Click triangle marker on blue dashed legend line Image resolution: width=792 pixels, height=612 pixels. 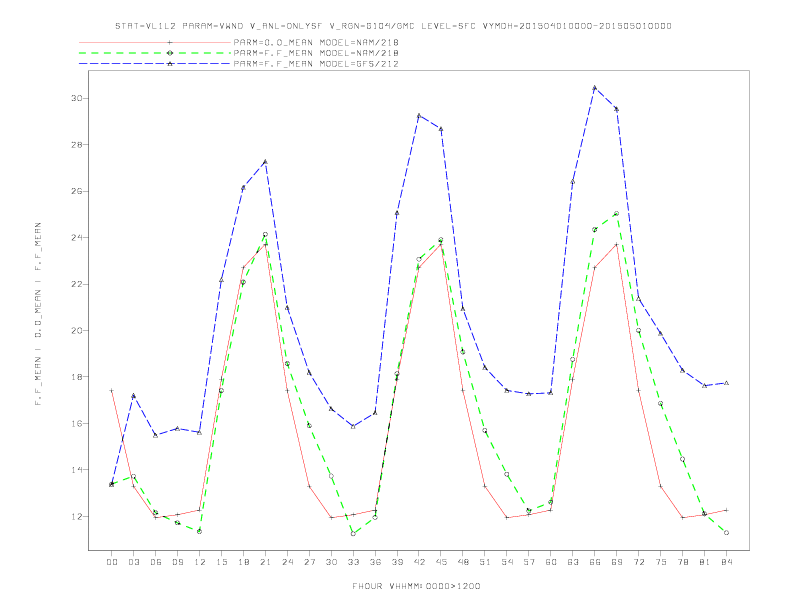tap(170, 64)
